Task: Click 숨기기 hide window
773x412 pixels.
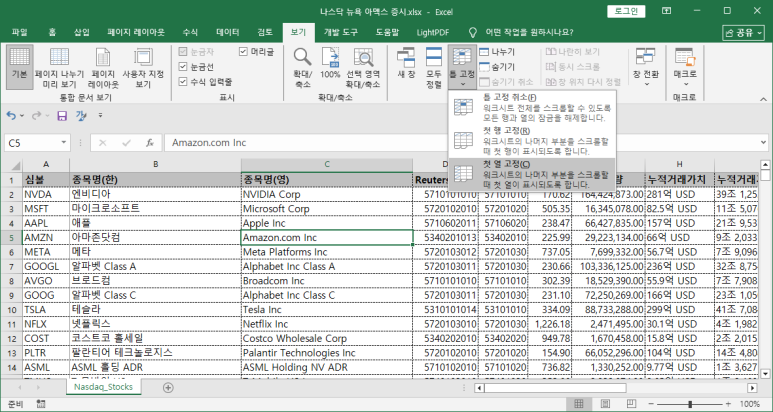Action: pyautogui.click(x=496, y=67)
